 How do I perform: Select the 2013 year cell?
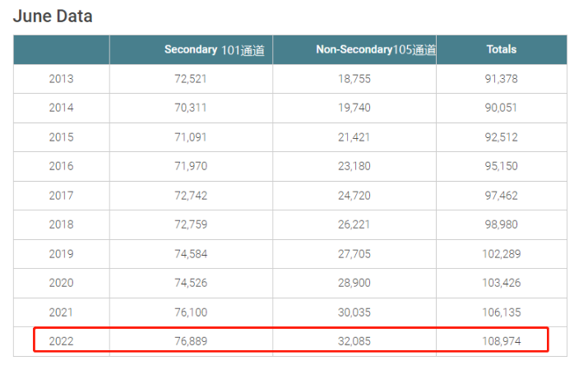click(x=62, y=79)
